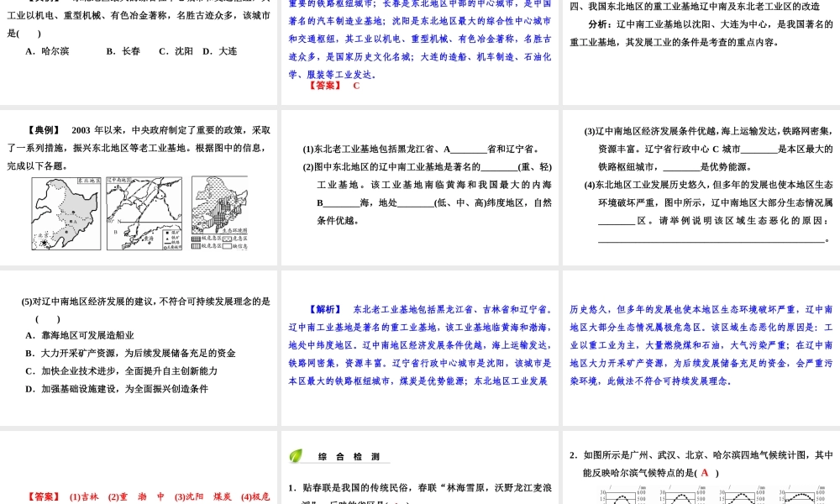Click the first climate chart under question 2
The width and height of the screenshot is (840, 504).
click(623, 495)
